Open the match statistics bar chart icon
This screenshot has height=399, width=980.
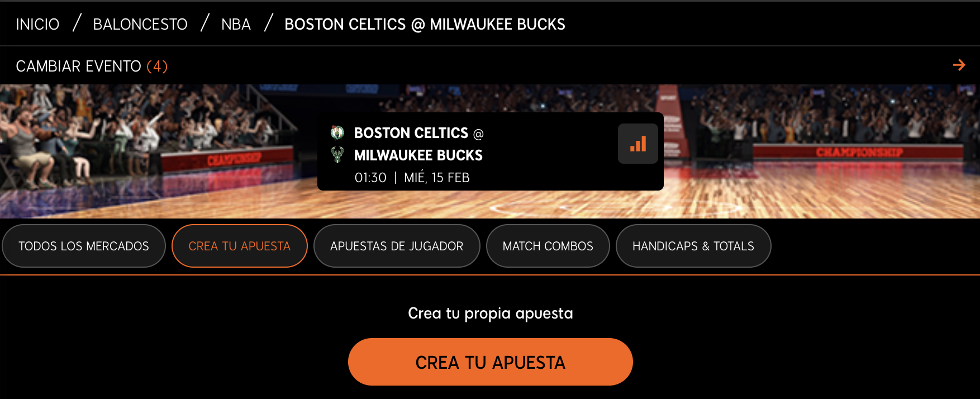pos(638,144)
